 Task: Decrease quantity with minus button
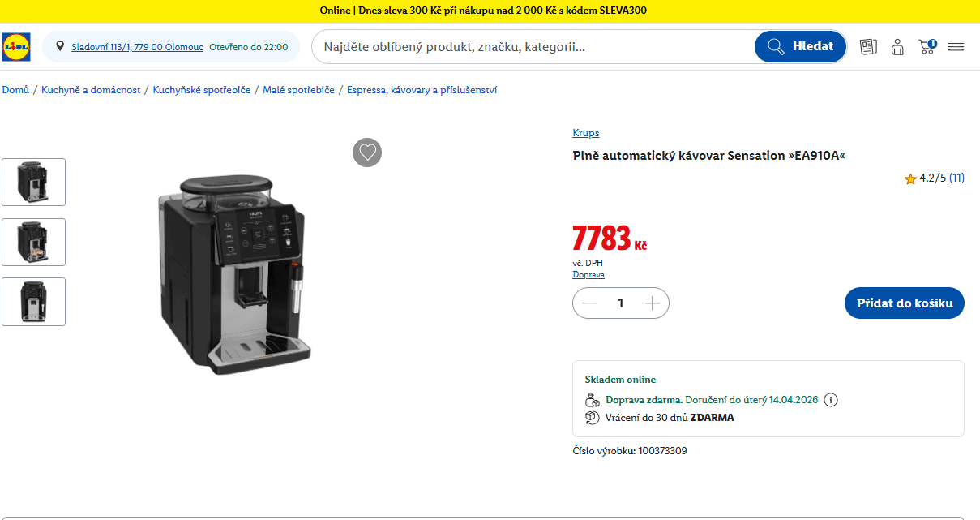tap(589, 303)
